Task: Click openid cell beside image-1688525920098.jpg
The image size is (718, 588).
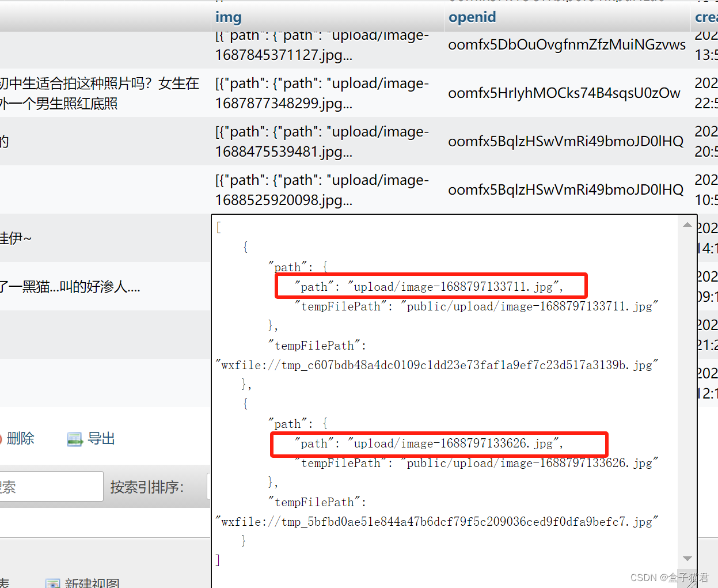Action: [x=567, y=190]
